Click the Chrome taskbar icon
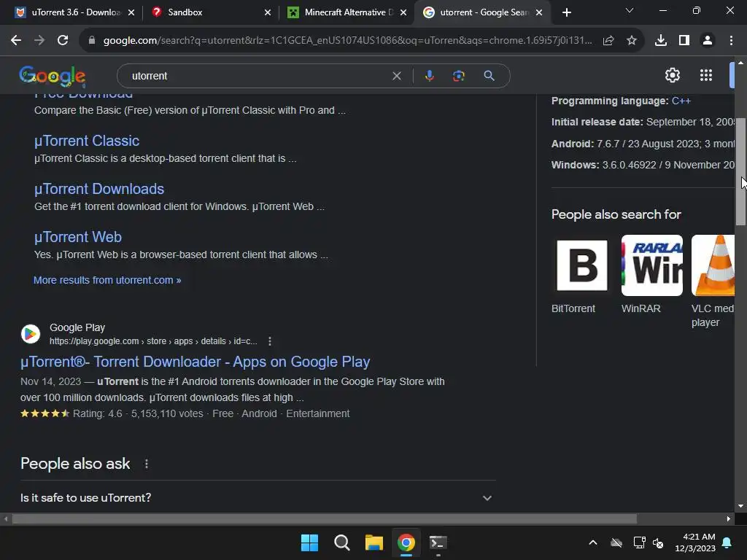 point(406,542)
